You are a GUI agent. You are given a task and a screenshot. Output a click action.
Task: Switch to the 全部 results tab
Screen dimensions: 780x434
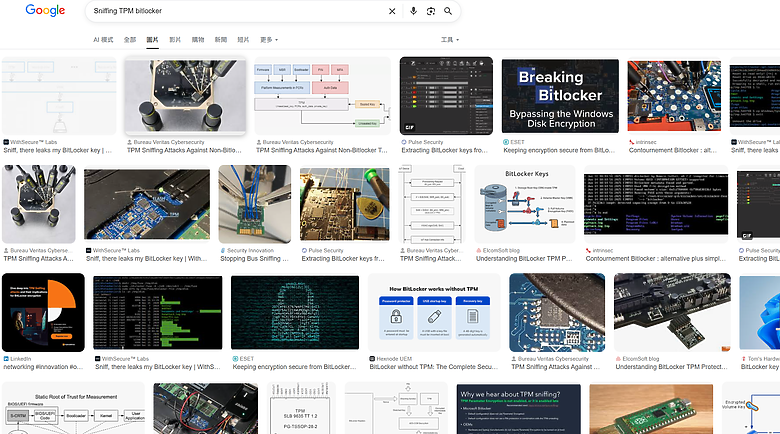click(130, 40)
